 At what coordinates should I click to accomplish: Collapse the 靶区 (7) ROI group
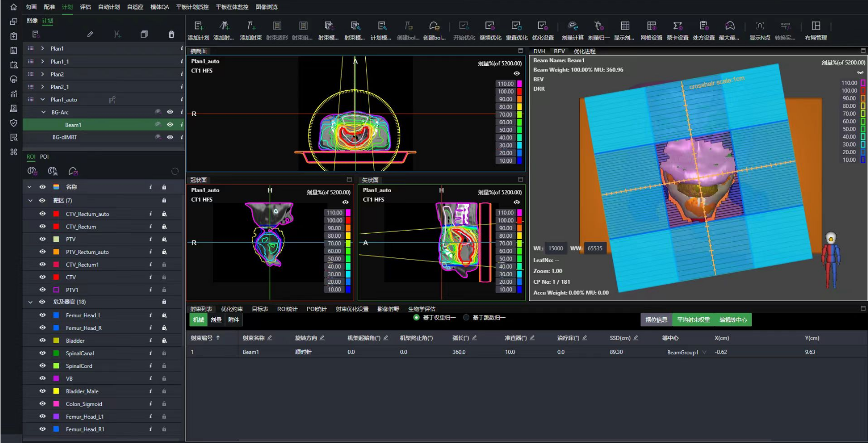30,201
